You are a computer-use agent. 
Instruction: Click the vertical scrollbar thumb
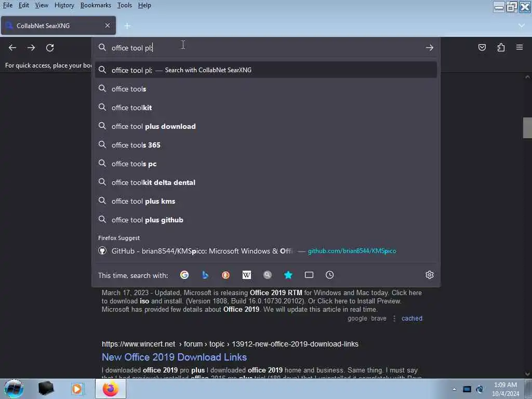pyautogui.click(x=527, y=128)
